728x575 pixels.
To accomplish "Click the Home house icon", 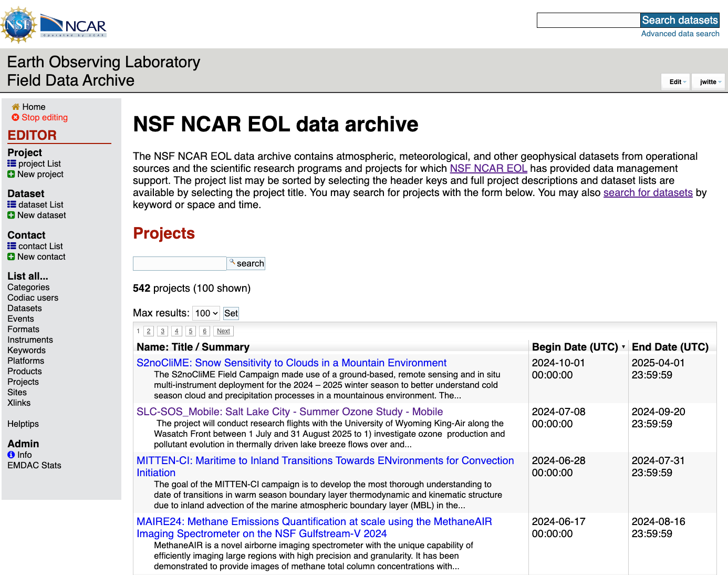I will 16,107.
